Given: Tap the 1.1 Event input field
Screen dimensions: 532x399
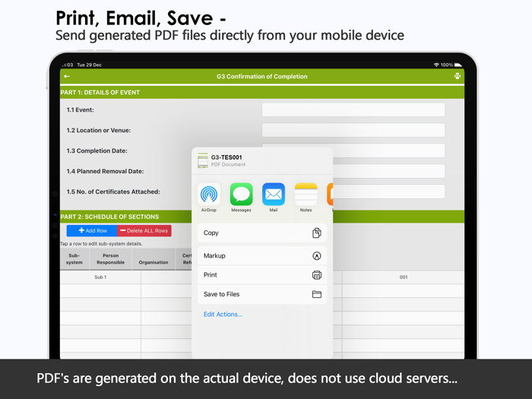Looking at the screenshot, I should (353, 110).
